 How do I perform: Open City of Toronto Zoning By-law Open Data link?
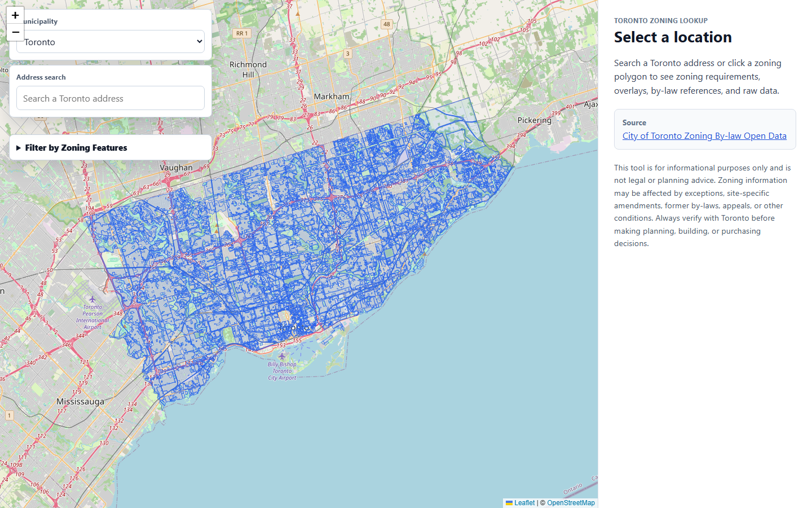pyautogui.click(x=704, y=135)
